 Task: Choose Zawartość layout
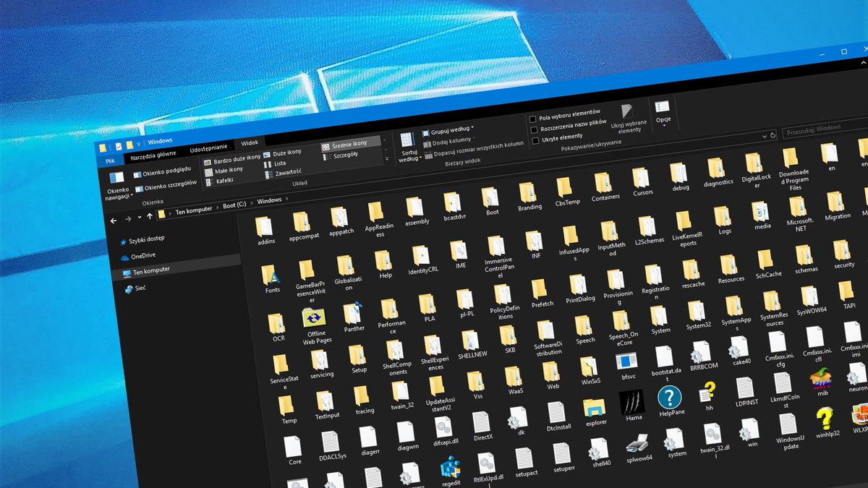[284, 172]
